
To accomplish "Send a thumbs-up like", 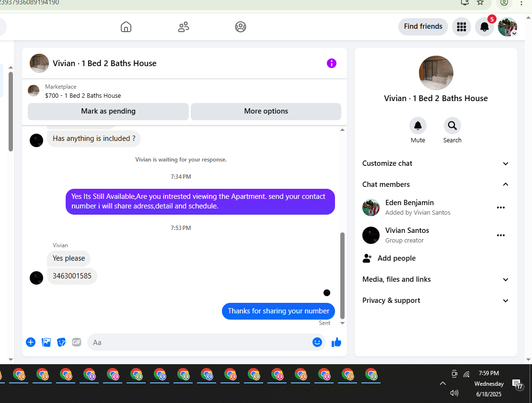I will (x=336, y=342).
